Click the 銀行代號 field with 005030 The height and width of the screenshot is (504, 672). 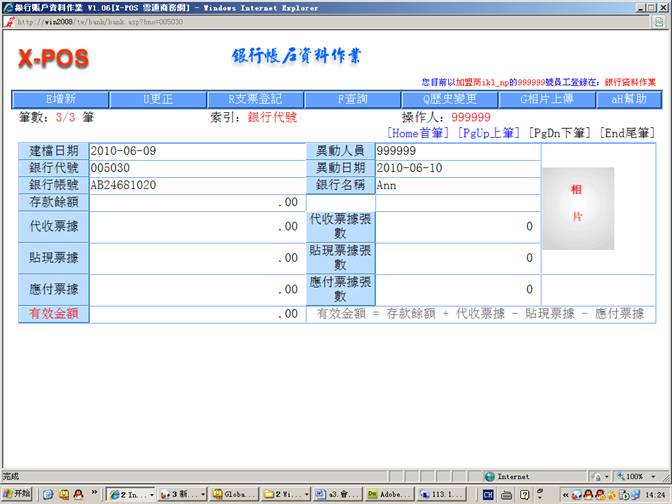pyautogui.click(x=195, y=168)
